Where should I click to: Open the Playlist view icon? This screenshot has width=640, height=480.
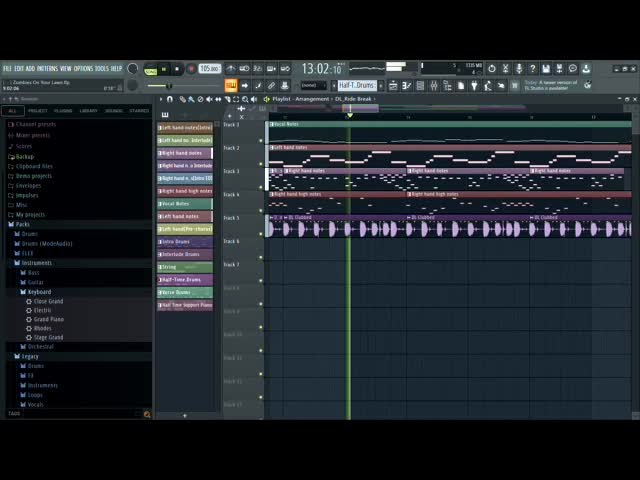tap(393, 85)
